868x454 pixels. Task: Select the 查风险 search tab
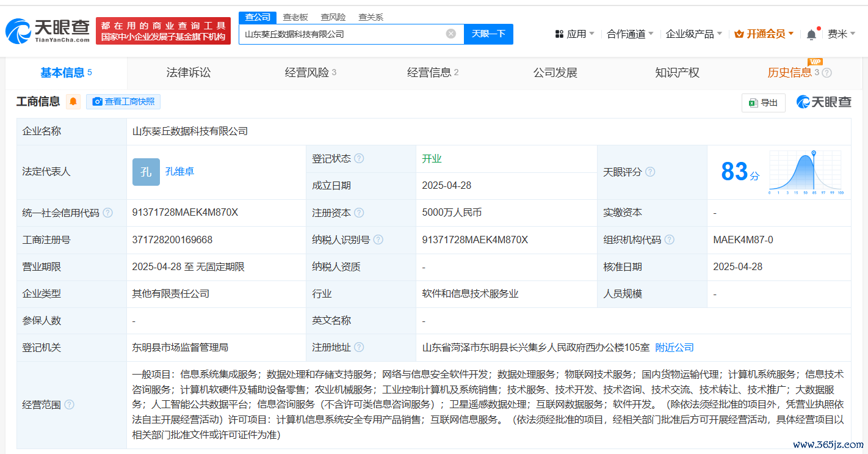[333, 17]
